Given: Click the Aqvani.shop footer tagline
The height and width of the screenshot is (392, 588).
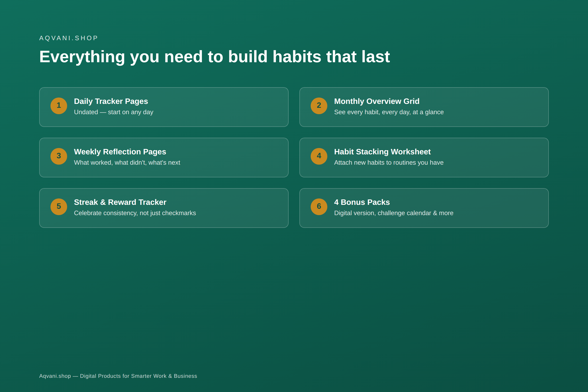Looking at the screenshot, I should click(118, 376).
